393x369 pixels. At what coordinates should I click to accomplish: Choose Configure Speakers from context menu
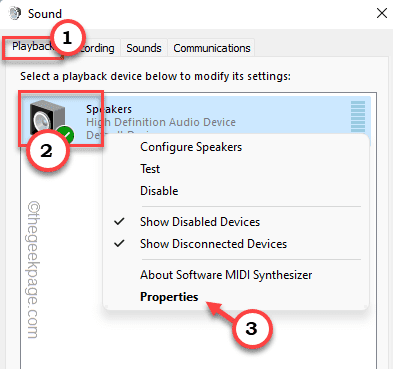191,147
